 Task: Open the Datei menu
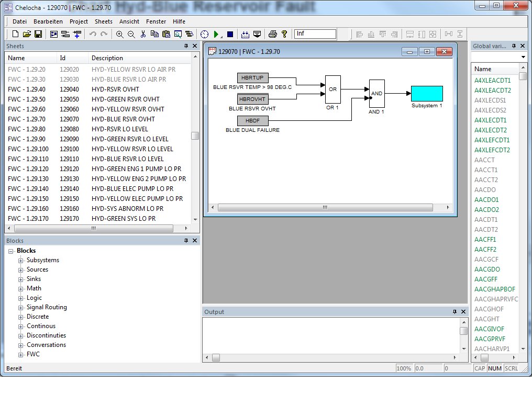(x=19, y=21)
